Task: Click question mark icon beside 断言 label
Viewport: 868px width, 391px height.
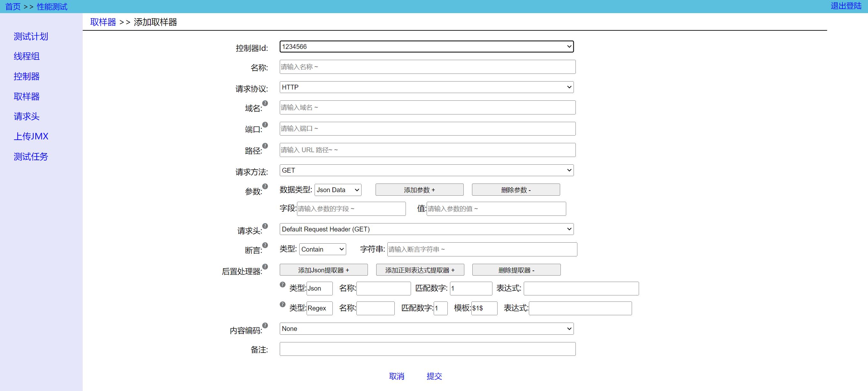Action: (x=265, y=245)
